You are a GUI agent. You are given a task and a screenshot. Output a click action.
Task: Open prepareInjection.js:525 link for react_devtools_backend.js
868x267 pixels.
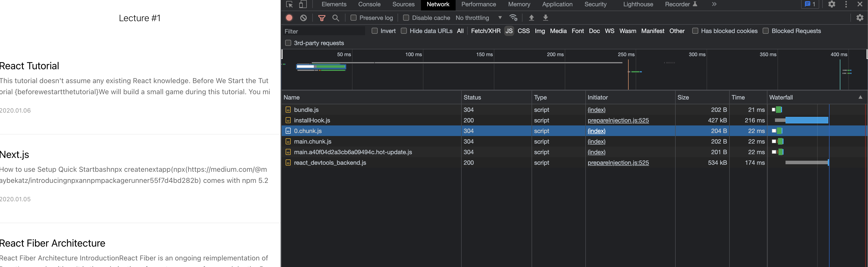(618, 163)
